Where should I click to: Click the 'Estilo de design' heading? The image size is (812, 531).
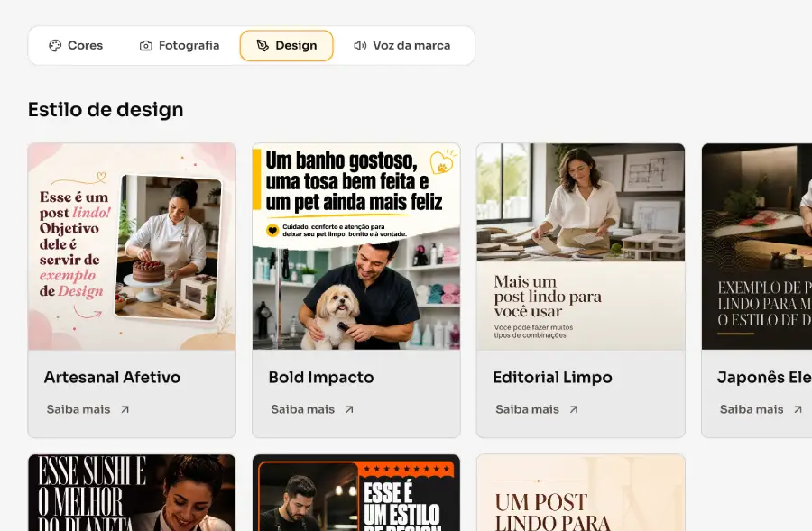106,110
